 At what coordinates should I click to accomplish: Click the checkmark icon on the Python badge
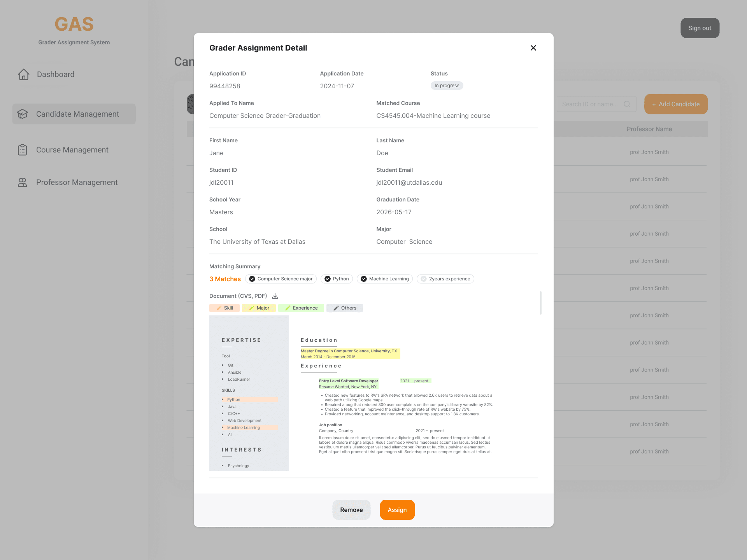[327, 279]
